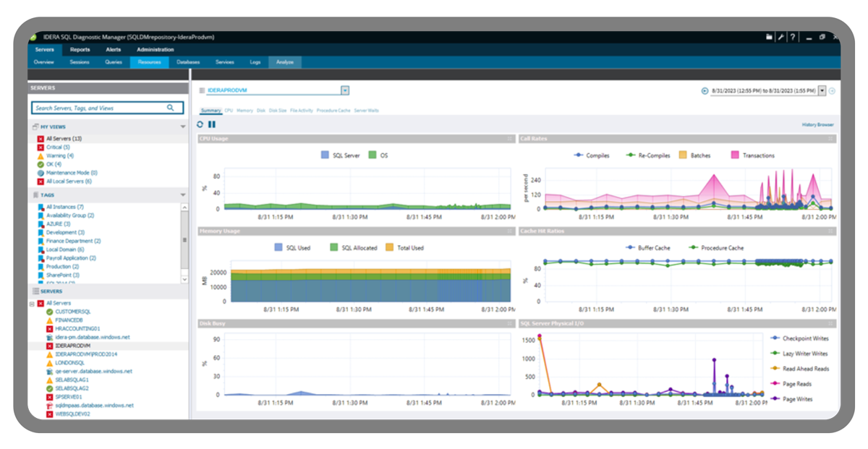Click the red critical icon beside Critical (5)
Image resolution: width=868 pixels, height=449 pixels.
coord(41,147)
